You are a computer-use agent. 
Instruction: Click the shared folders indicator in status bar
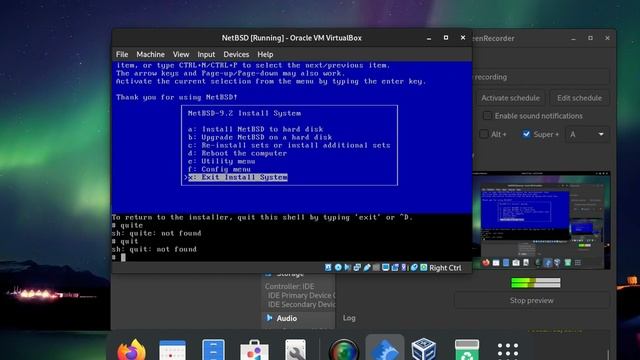(376, 267)
